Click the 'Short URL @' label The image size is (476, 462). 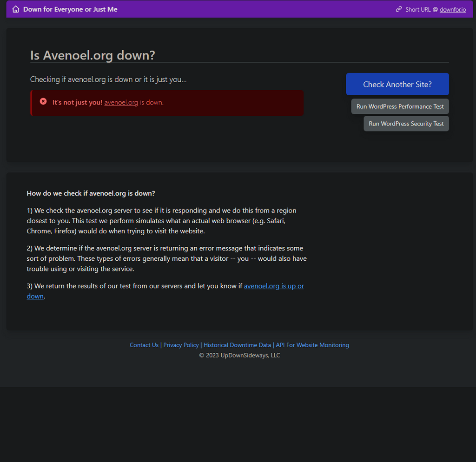pyautogui.click(x=422, y=10)
